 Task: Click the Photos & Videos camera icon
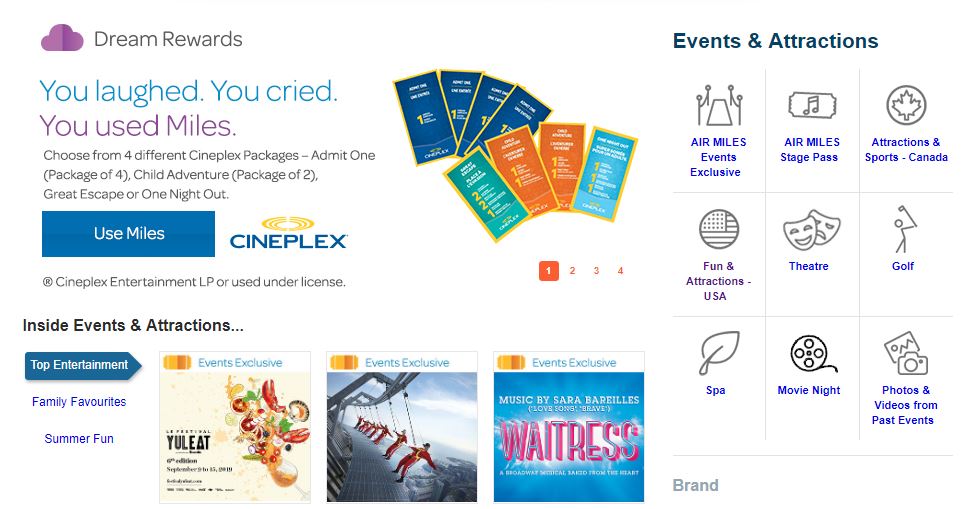(906, 353)
